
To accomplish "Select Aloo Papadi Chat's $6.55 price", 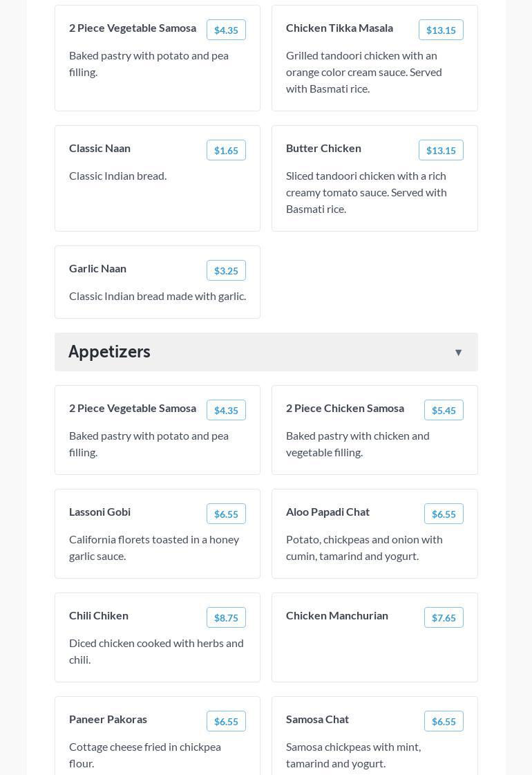I will point(444,514).
